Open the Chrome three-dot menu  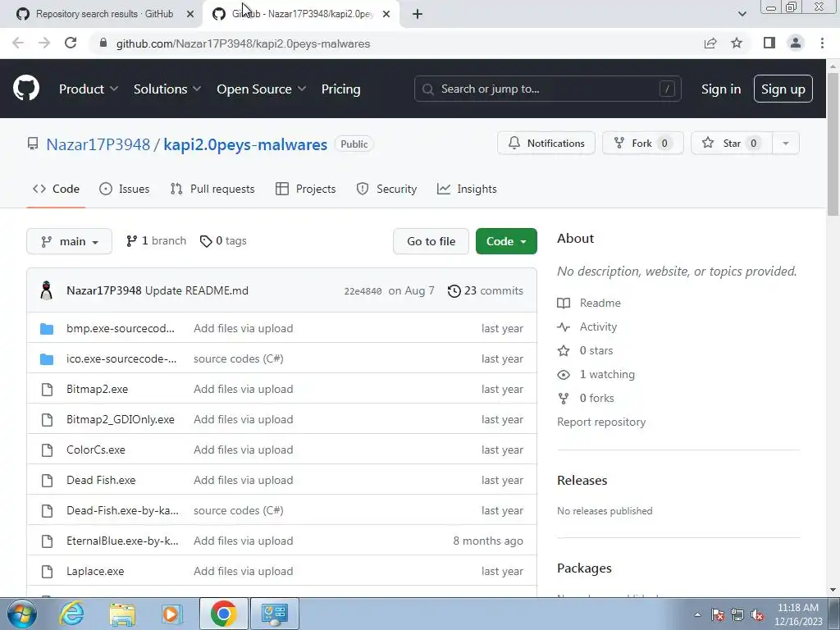[x=822, y=43]
